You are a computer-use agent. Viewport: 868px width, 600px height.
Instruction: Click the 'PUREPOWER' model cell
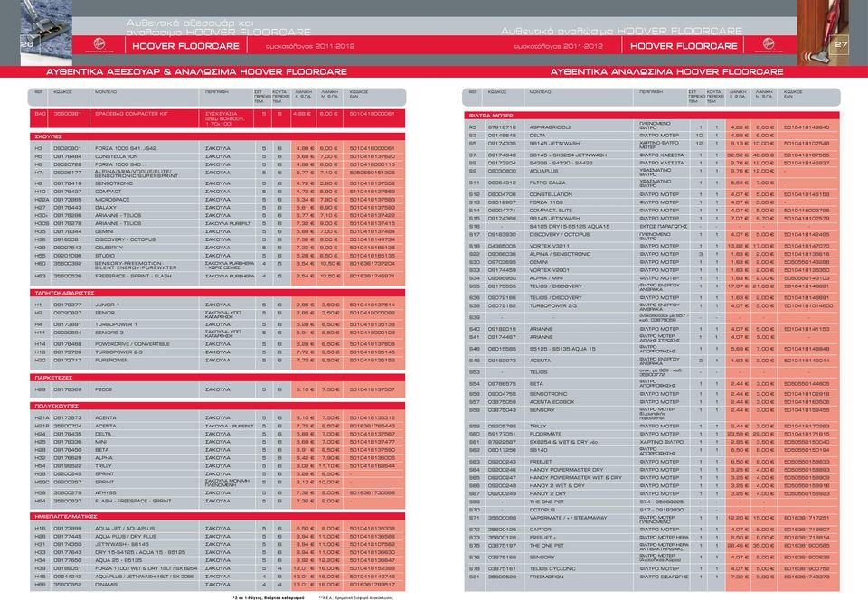point(110,360)
